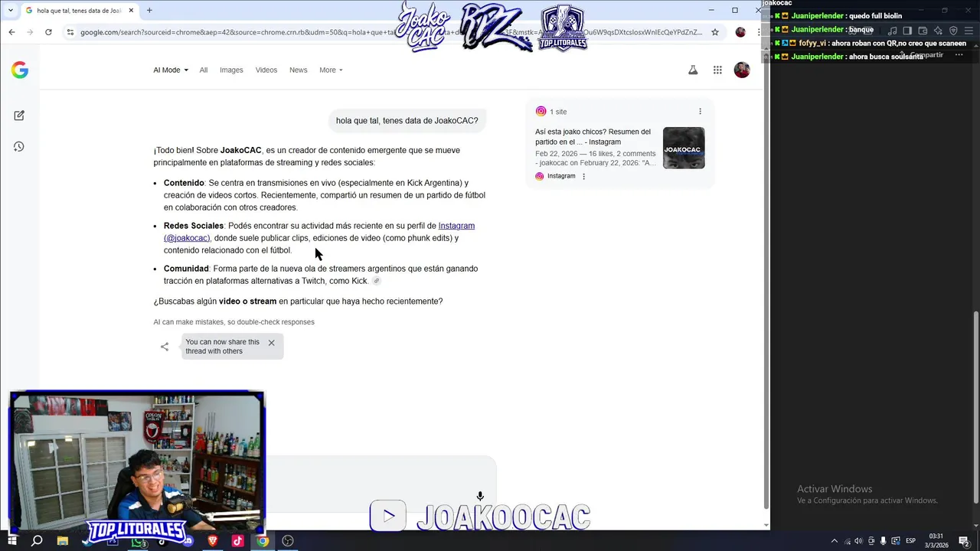Image resolution: width=980 pixels, height=551 pixels.
Task: Expand the AI Mode dropdown
Action: (x=170, y=70)
